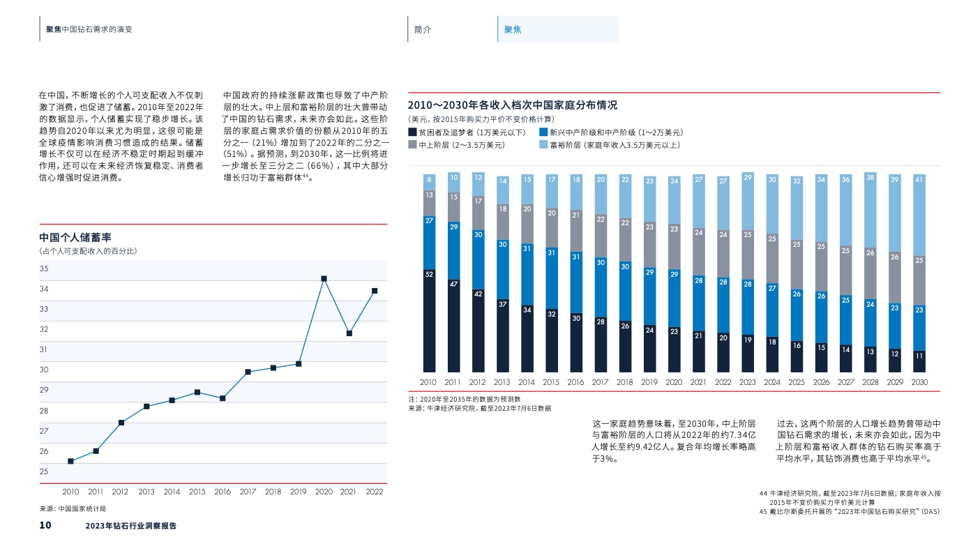Click the 2021 data point on savings chart
980x553 pixels.
click(x=349, y=333)
